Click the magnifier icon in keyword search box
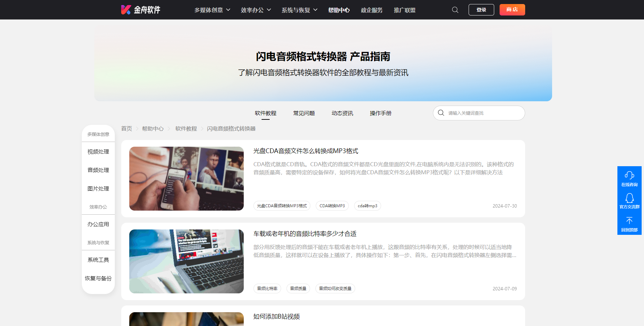Image resolution: width=644 pixels, height=326 pixels. coord(441,113)
